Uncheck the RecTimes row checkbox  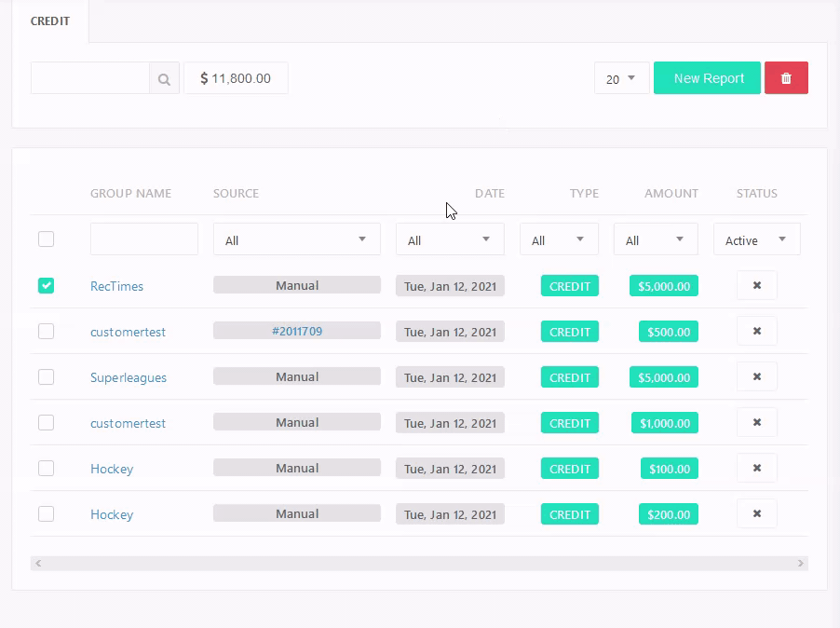coord(47,286)
